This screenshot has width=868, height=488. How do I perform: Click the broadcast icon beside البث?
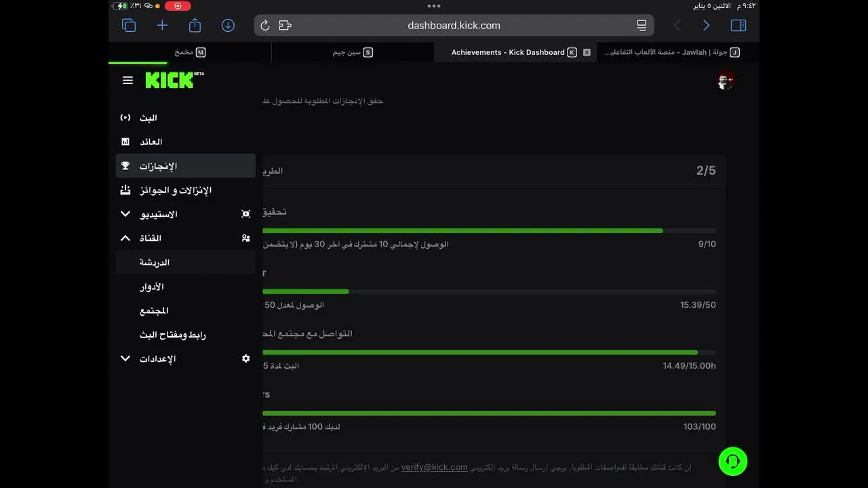click(x=125, y=117)
